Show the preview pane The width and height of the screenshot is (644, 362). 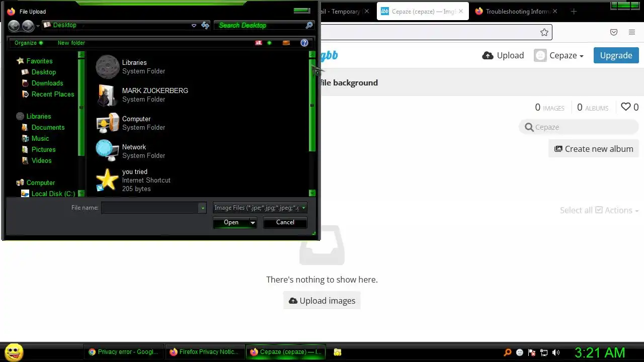pyautogui.click(x=286, y=43)
